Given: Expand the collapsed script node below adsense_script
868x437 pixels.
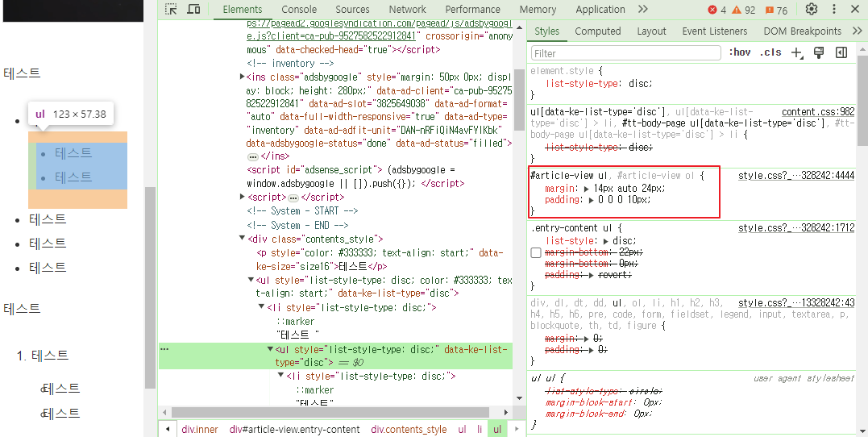Looking at the screenshot, I should click(242, 197).
